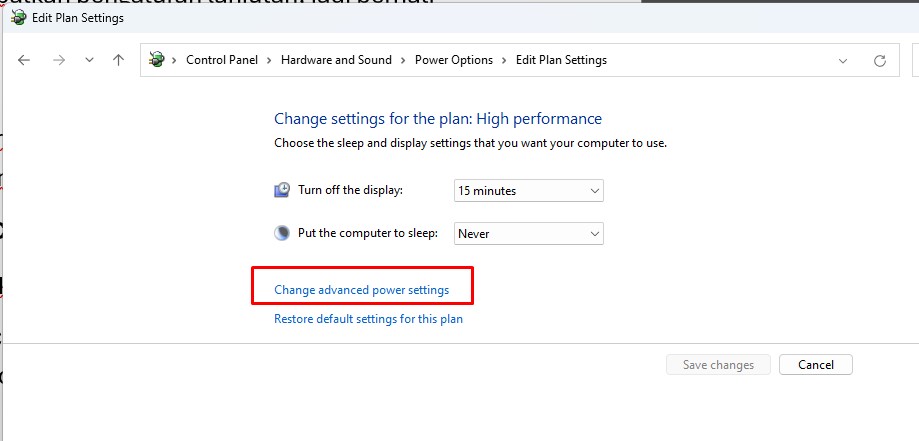Click the Forward navigation arrow

pyautogui.click(x=58, y=60)
